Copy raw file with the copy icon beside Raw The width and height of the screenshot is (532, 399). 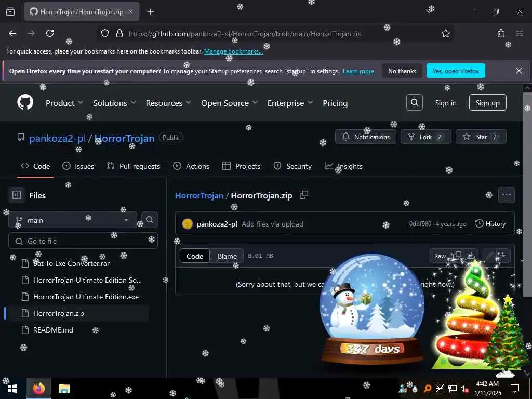coord(458,256)
